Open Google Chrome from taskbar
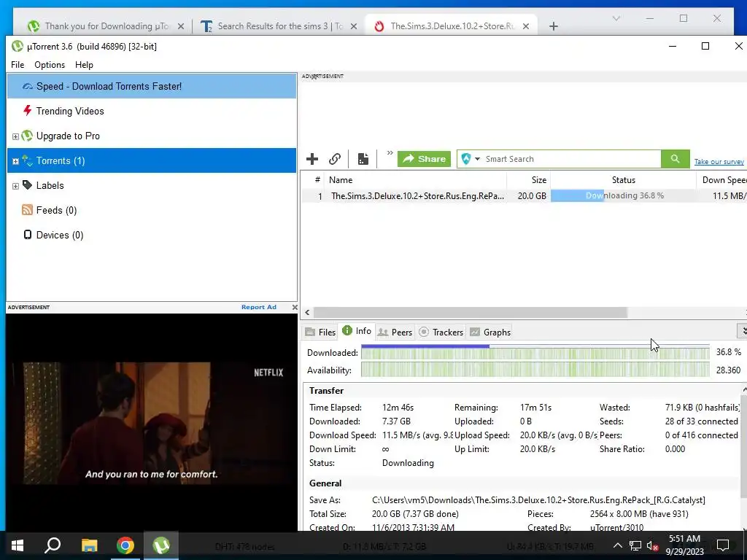The image size is (747, 560). [x=125, y=545]
